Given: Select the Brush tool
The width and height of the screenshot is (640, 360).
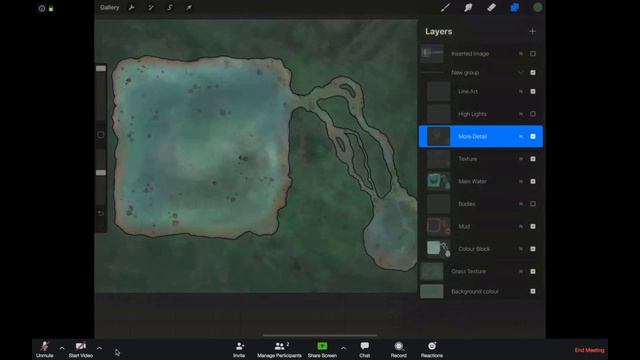Looking at the screenshot, I should coord(445,7).
